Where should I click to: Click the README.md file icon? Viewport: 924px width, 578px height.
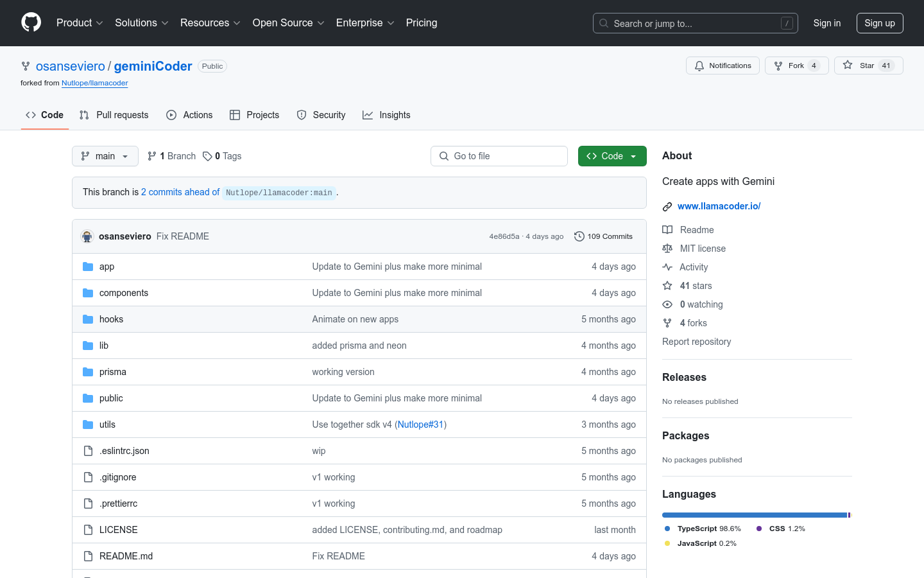[88, 556]
